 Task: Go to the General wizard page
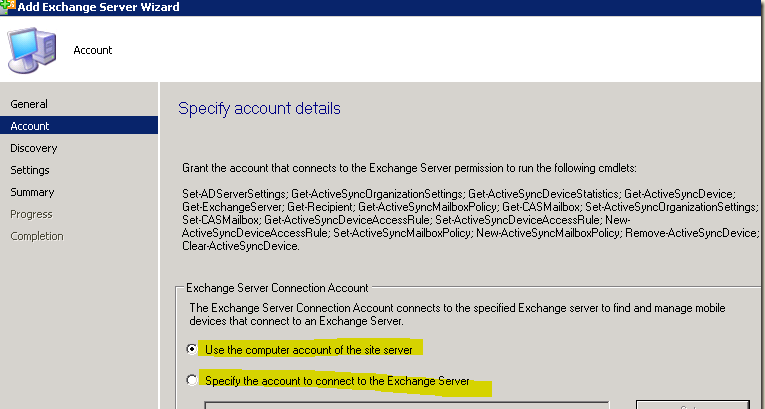click(29, 104)
